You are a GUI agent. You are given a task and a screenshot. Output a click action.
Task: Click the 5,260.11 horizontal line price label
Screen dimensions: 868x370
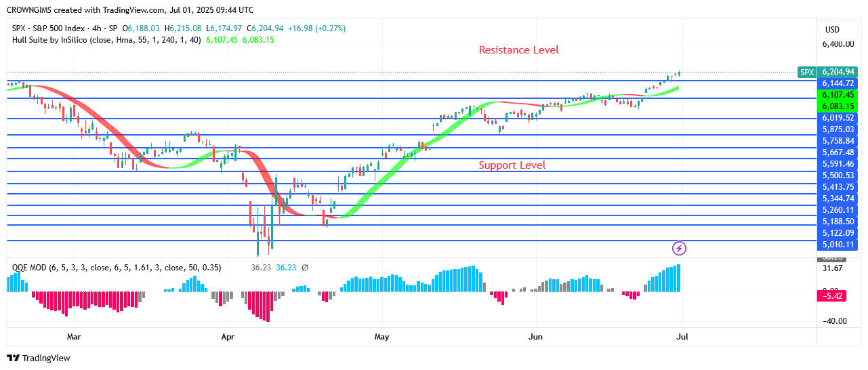pos(838,210)
